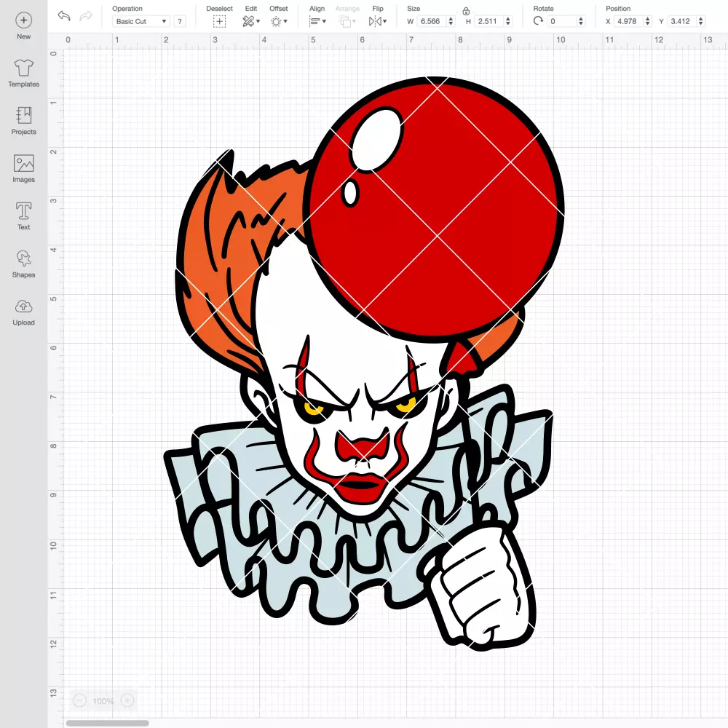Screen dimensions: 728x728
Task: Open the Images library
Action: [x=24, y=169]
